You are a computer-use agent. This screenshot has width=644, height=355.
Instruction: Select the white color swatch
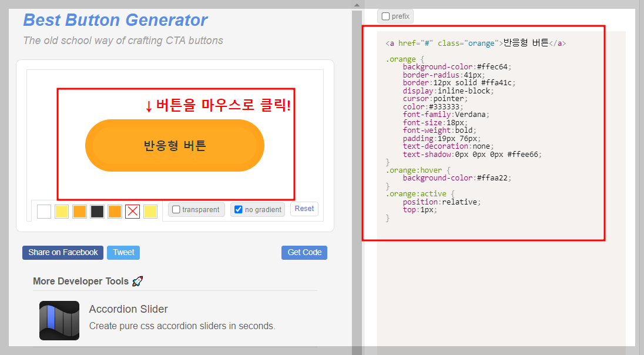coord(43,211)
